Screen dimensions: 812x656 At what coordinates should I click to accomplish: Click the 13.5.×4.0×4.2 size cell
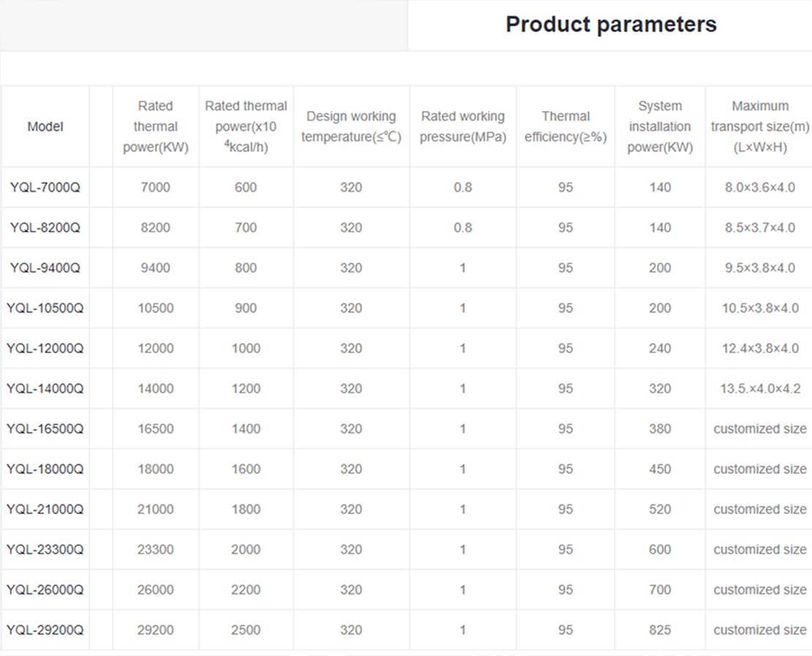(x=760, y=388)
